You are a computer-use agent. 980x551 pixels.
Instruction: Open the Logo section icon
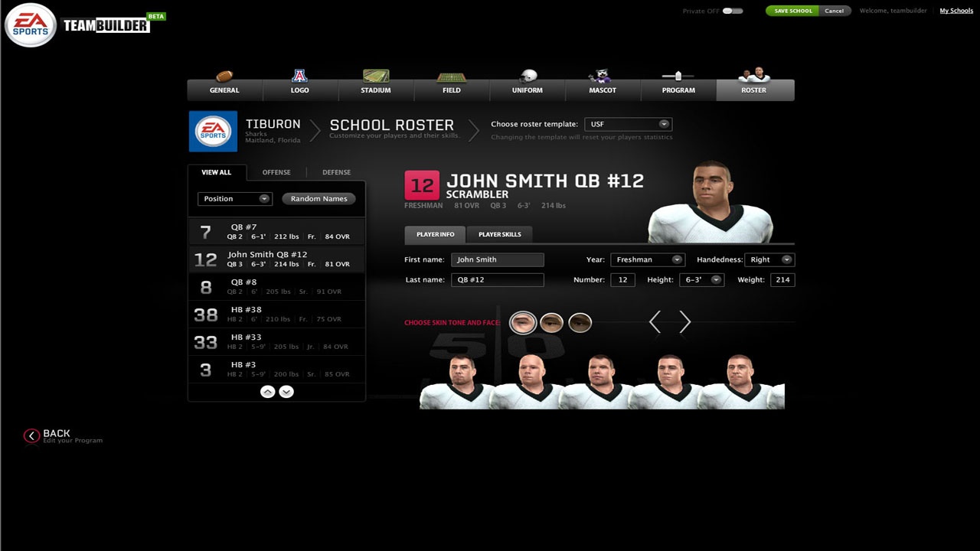[299, 77]
